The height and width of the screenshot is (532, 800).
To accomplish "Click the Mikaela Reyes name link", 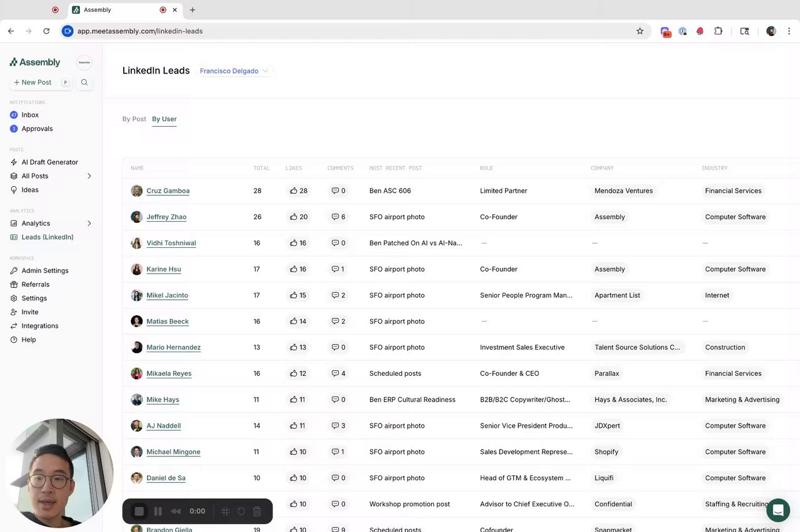I will pyautogui.click(x=169, y=374).
